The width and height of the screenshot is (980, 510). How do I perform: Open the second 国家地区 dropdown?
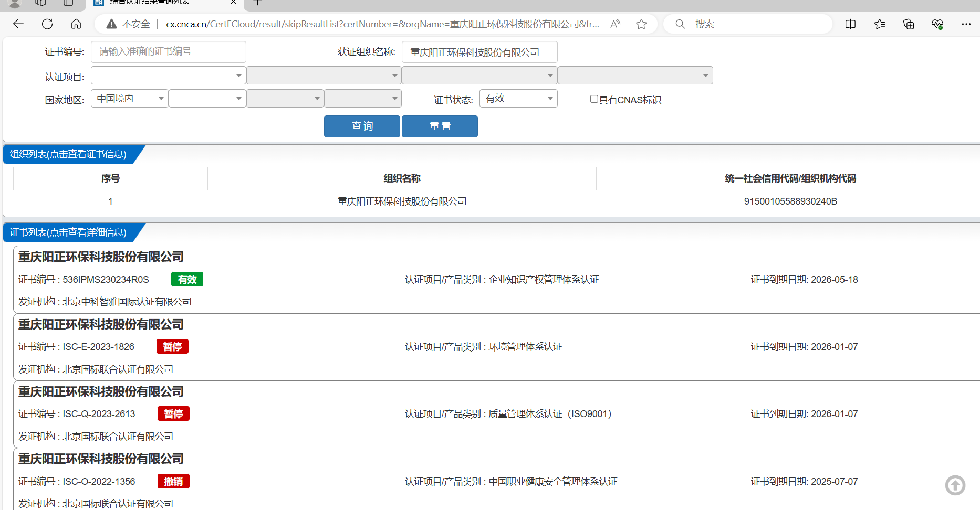tap(207, 99)
